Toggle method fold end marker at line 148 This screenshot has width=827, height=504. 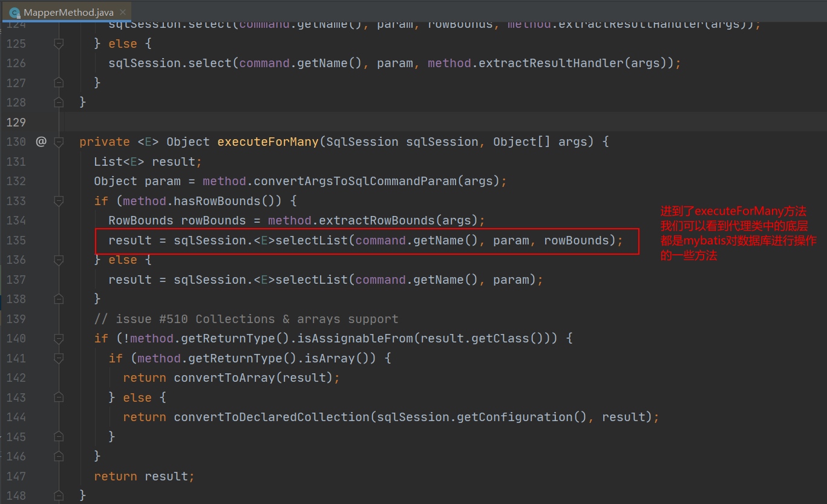(x=59, y=496)
